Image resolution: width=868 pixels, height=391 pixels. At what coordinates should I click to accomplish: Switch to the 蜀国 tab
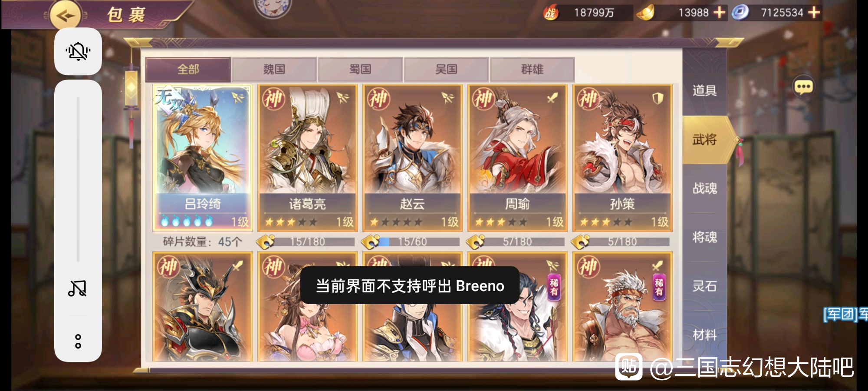click(x=360, y=70)
